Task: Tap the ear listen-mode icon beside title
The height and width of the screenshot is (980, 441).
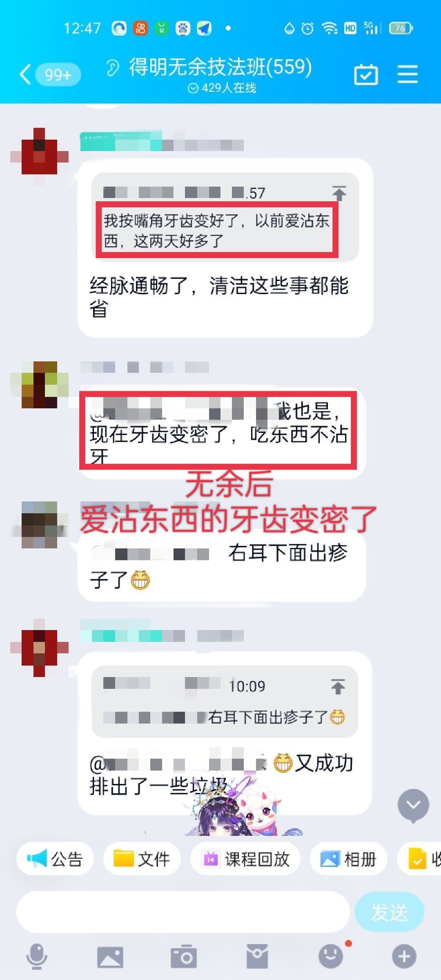Action: (x=113, y=68)
